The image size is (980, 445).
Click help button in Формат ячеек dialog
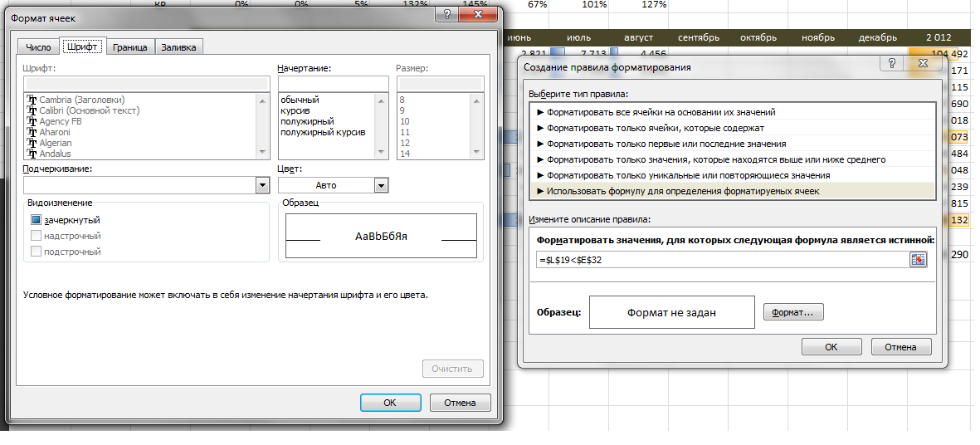(x=447, y=15)
